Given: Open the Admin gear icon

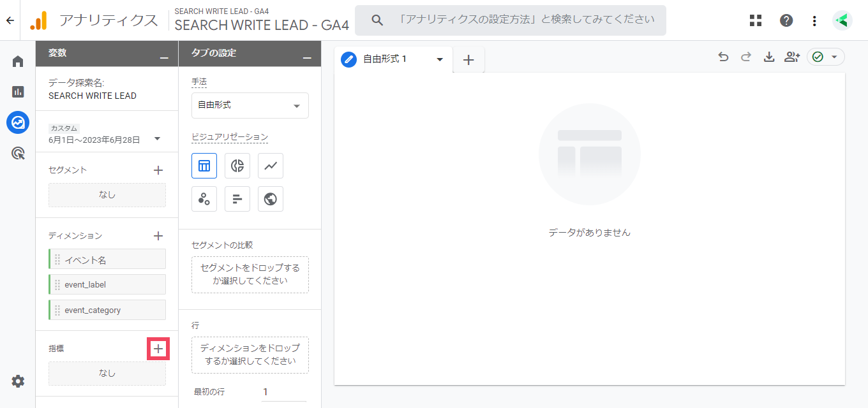Looking at the screenshot, I should (x=18, y=381).
